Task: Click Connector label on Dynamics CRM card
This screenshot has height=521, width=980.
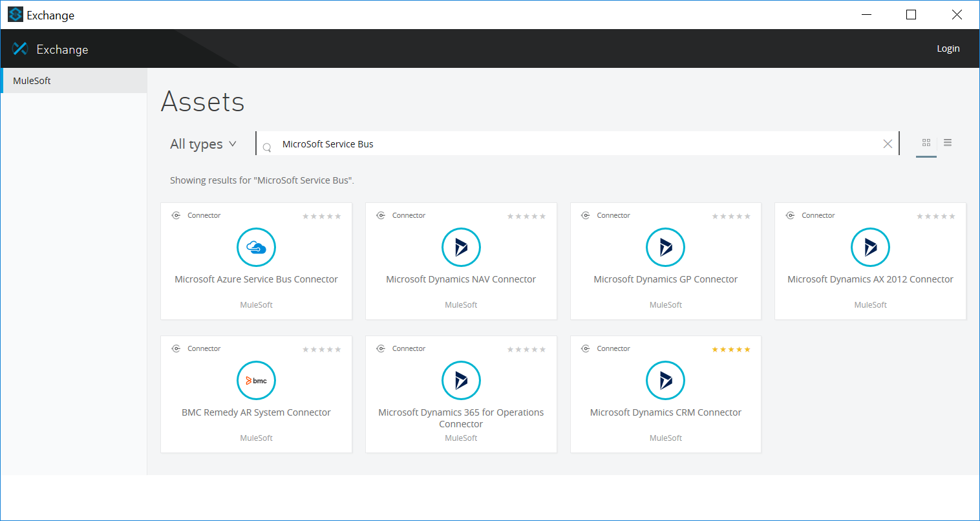Action: click(613, 348)
